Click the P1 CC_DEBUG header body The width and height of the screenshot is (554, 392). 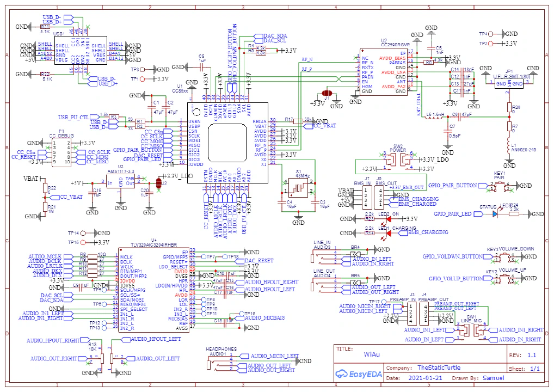pyautogui.click(x=61, y=152)
